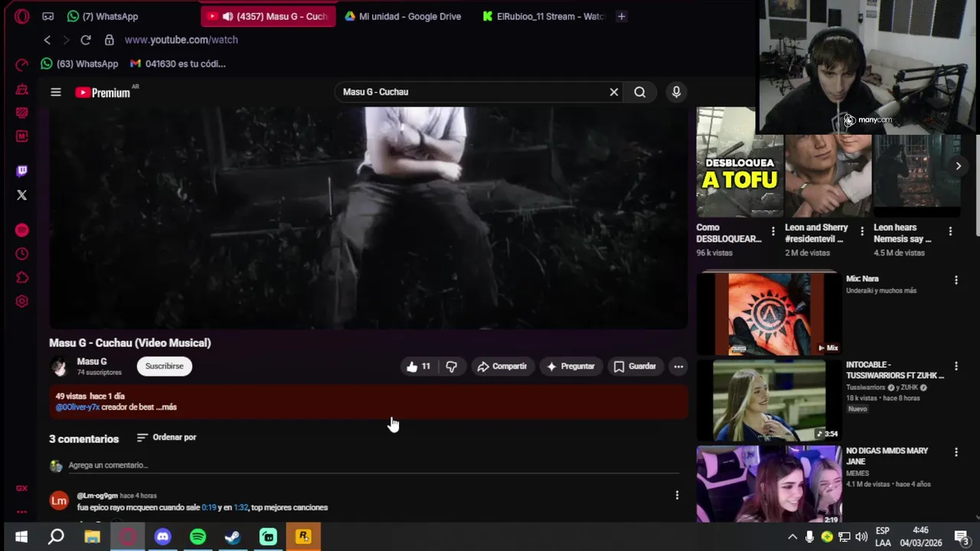Viewport: 980px width, 551px height.
Task: Open options menu for Mix: Nara
Action: point(955,280)
